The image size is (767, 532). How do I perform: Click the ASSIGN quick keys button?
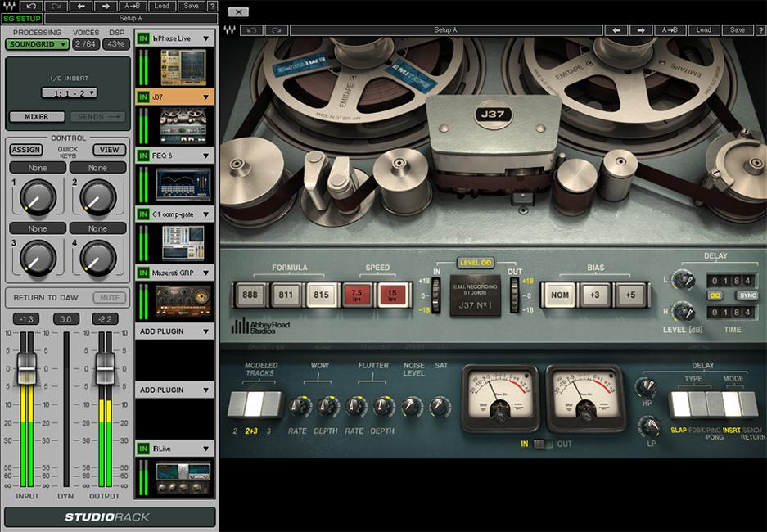tap(25, 150)
